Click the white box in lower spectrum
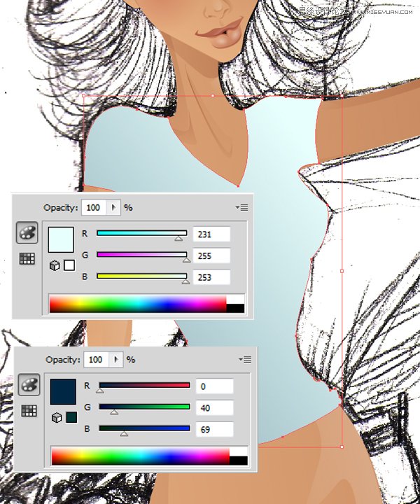420x504 pixels. [239, 451]
